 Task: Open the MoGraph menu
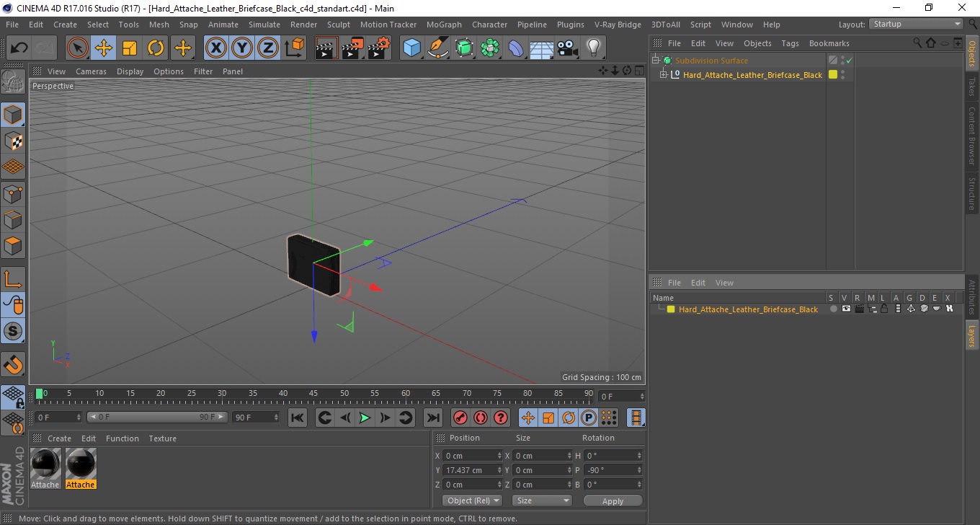tap(444, 25)
